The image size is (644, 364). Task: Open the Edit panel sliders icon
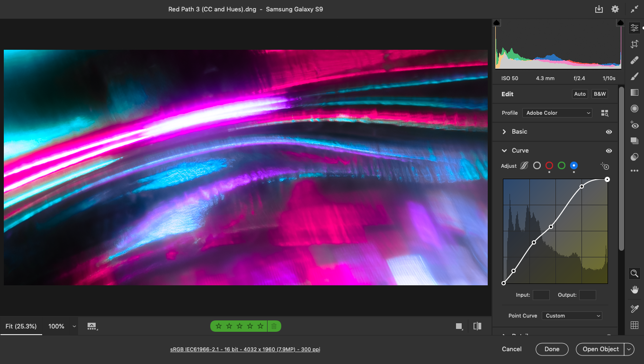(635, 28)
